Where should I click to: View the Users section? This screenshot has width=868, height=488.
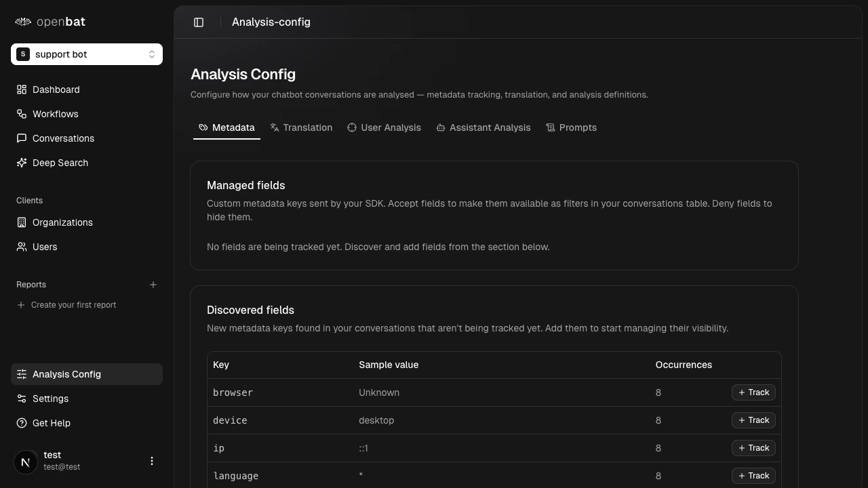(45, 247)
